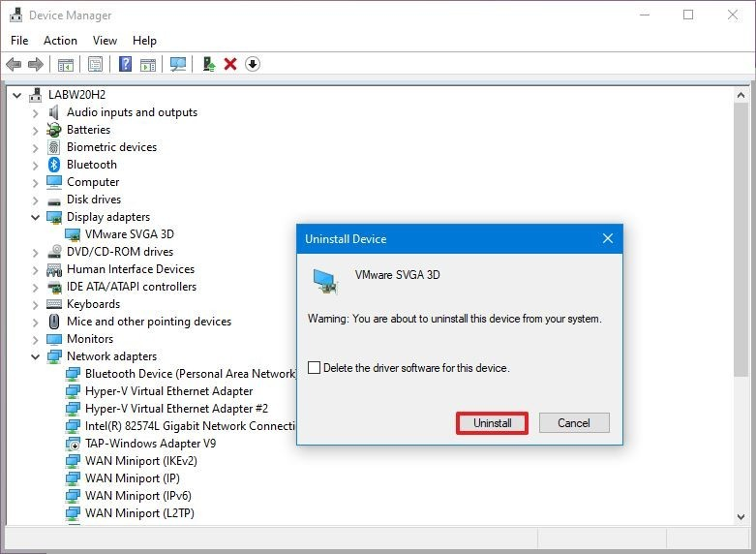Image resolution: width=756 pixels, height=554 pixels.
Task: Click the Biometric devices fingerprint icon
Action: pos(54,147)
